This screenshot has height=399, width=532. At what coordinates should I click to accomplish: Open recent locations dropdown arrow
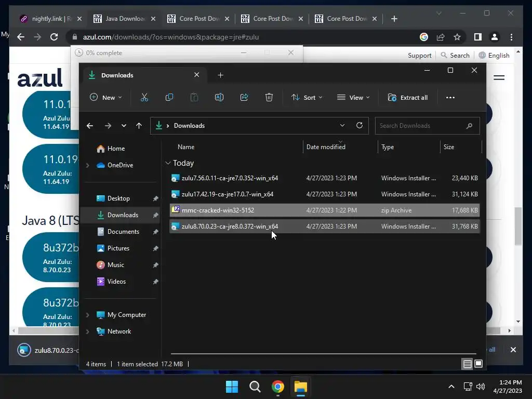[x=124, y=126]
